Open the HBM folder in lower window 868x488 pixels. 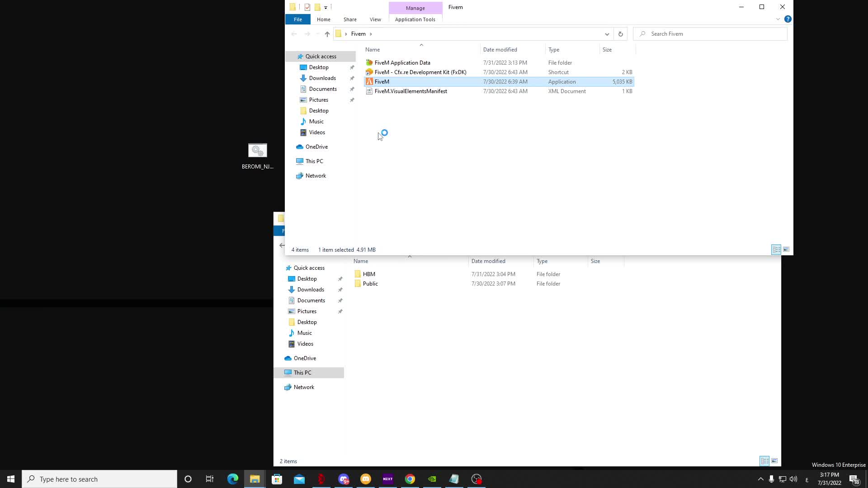[368, 274]
